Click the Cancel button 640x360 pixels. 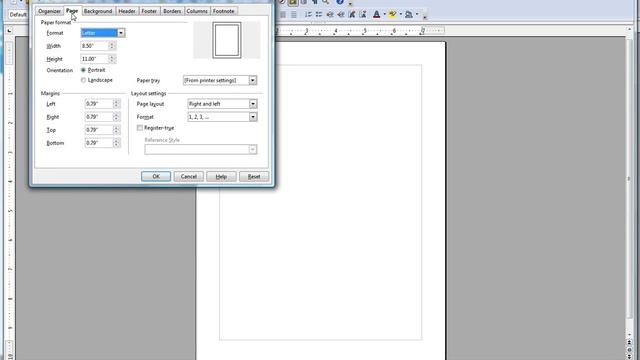[x=189, y=177]
